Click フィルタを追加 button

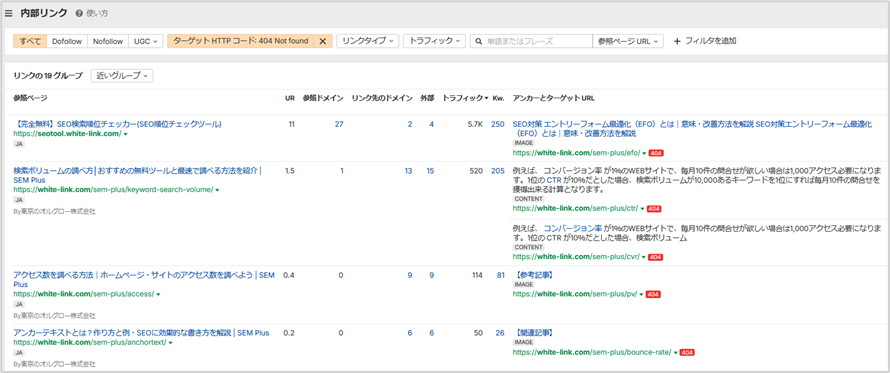pyautogui.click(x=705, y=41)
